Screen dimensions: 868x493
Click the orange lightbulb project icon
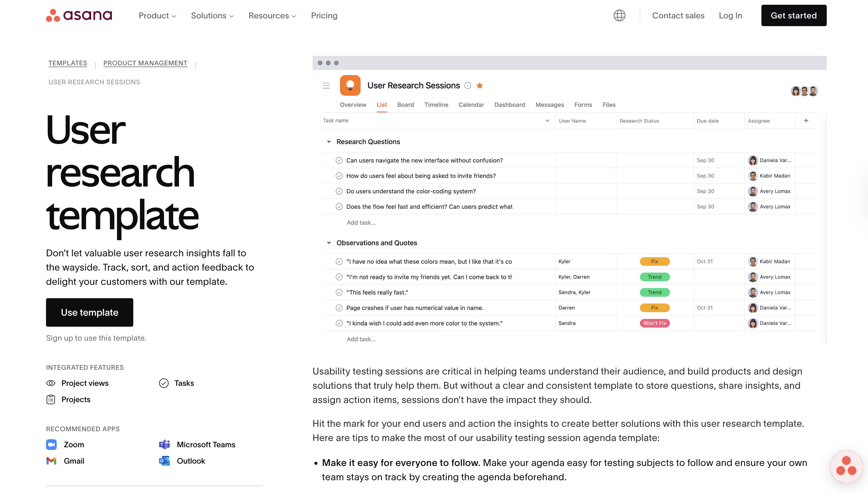coord(350,85)
